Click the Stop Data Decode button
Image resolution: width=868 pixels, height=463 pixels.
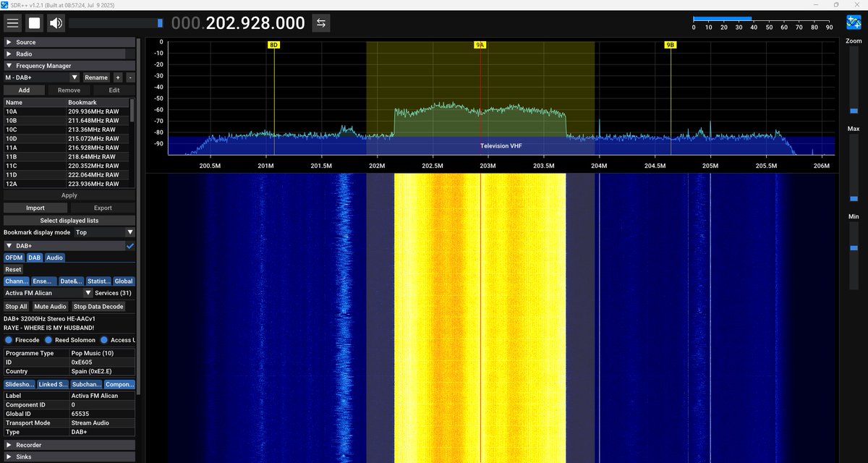click(x=98, y=307)
